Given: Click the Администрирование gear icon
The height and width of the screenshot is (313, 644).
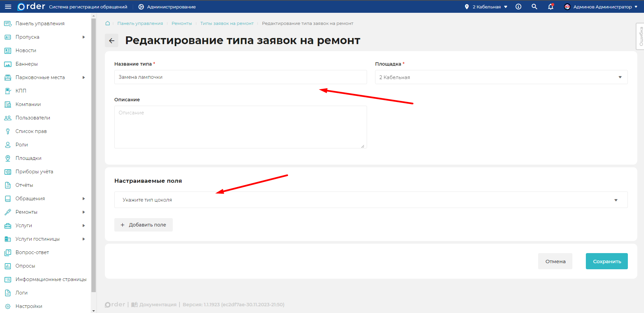Looking at the screenshot, I should point(141,7).
